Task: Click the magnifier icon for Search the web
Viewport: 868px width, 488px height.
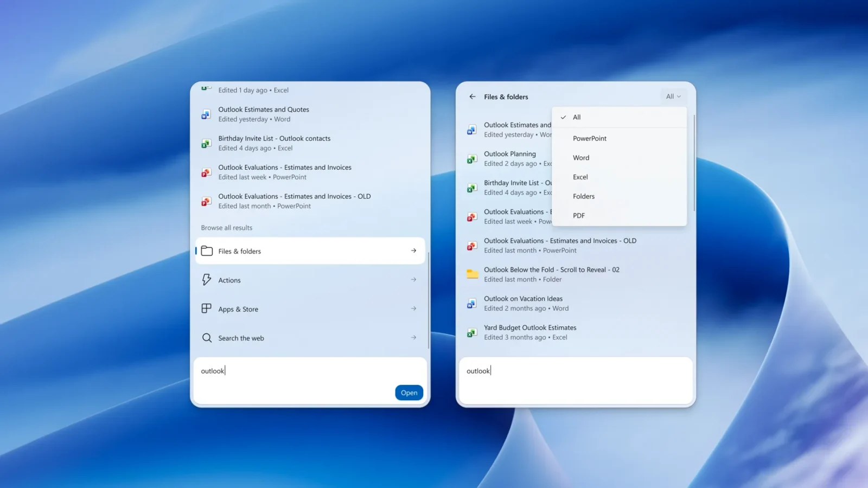Action: click(x=207, y=338)
